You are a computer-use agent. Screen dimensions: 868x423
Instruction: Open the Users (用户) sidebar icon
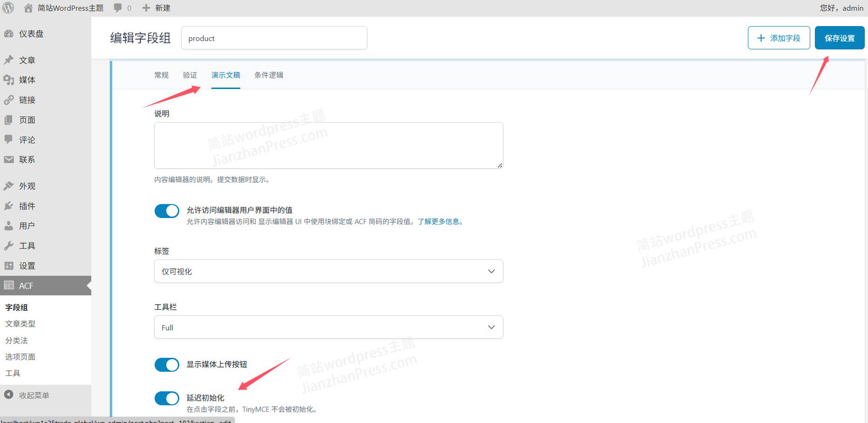click(9, 226)
